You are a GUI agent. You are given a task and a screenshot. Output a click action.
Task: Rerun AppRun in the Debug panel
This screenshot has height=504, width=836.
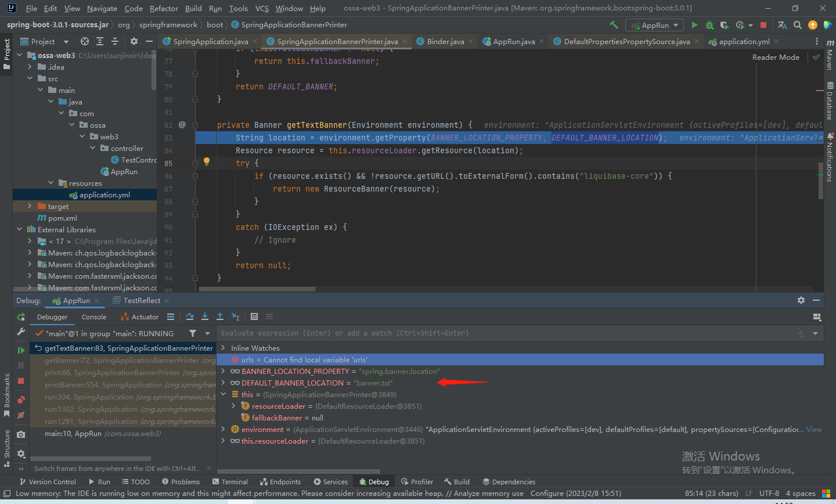tap(21, 316)
